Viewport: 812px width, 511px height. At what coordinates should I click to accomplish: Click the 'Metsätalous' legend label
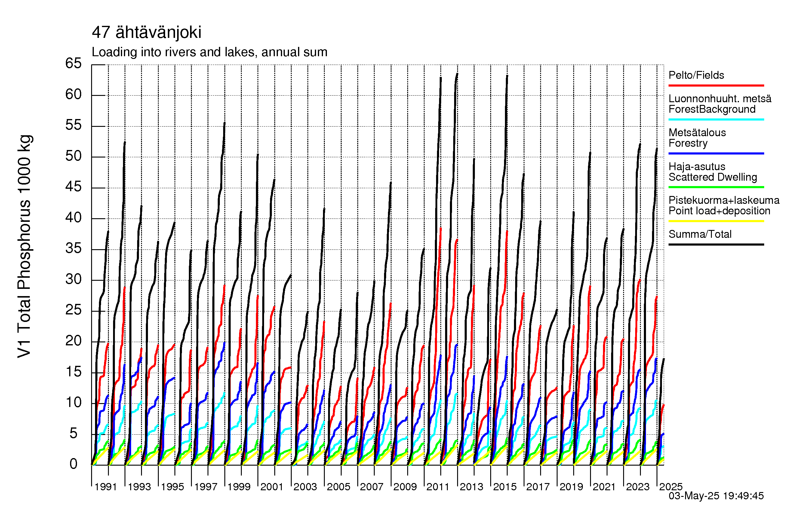697,133
